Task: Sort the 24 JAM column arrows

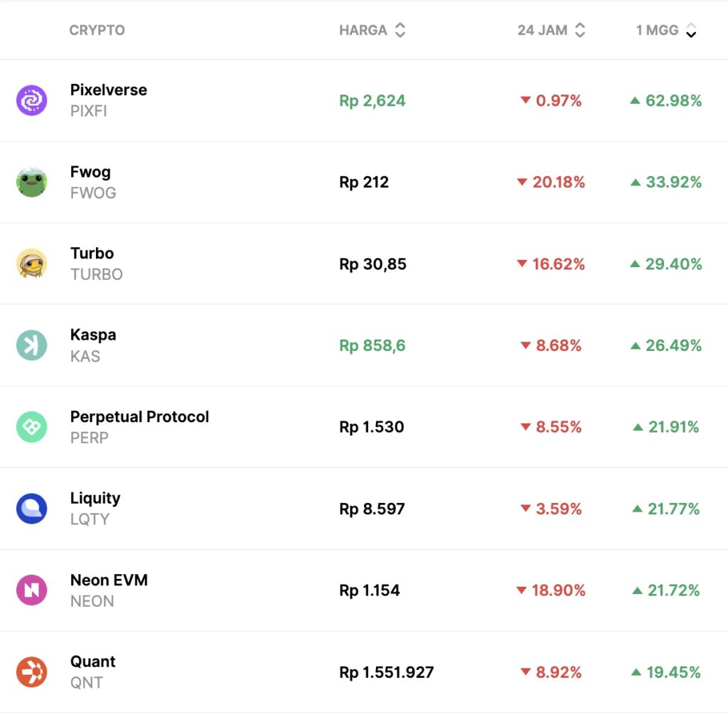Action: tap(580, 31)
